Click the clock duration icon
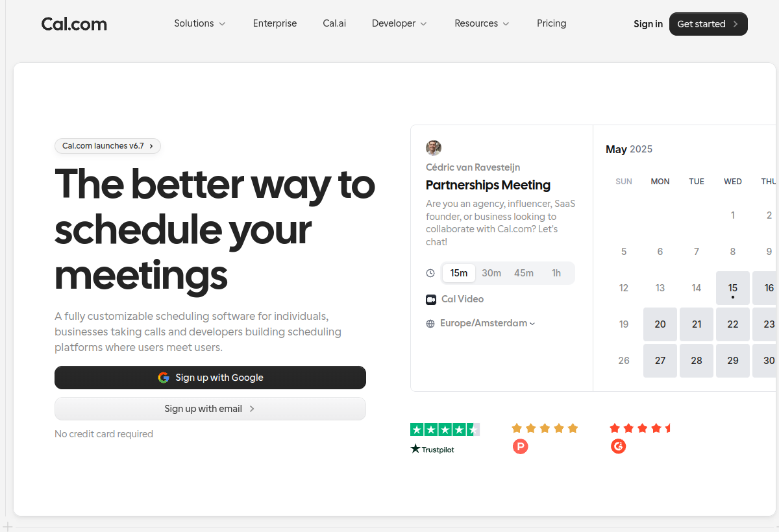 point(430,273)
